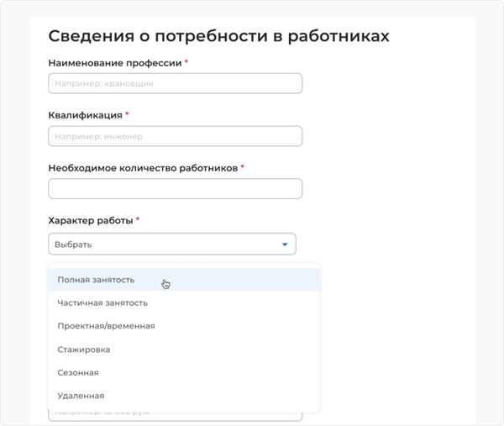
Task: Select Удаленная work type
Action: point(183,396)
